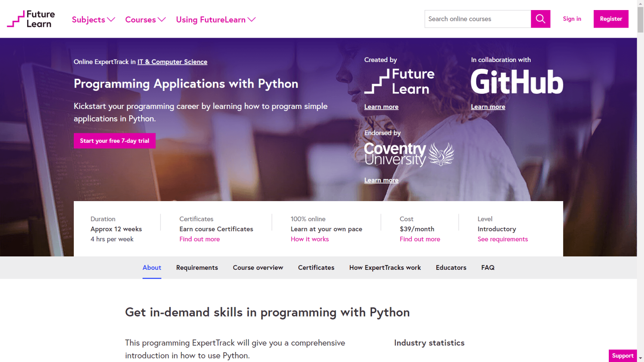Open the FAQ tab
Viewport: 644px width, 362px height.
(x=488, y=267)
